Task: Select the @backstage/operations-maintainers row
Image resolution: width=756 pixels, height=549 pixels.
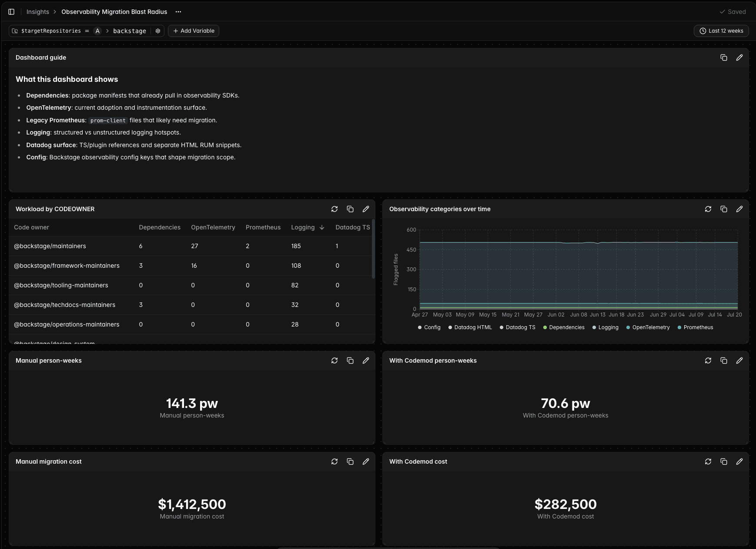Action: pyautogui.click(x=191, y=324)
